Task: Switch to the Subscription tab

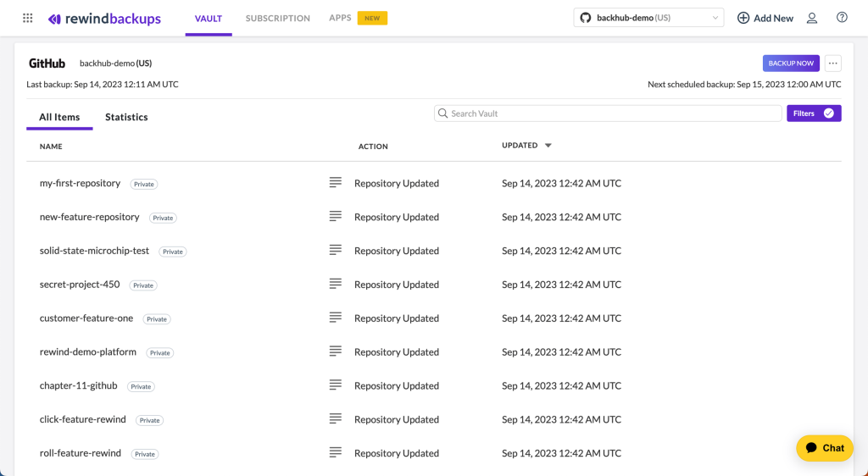Action: (x=278, y=19)
